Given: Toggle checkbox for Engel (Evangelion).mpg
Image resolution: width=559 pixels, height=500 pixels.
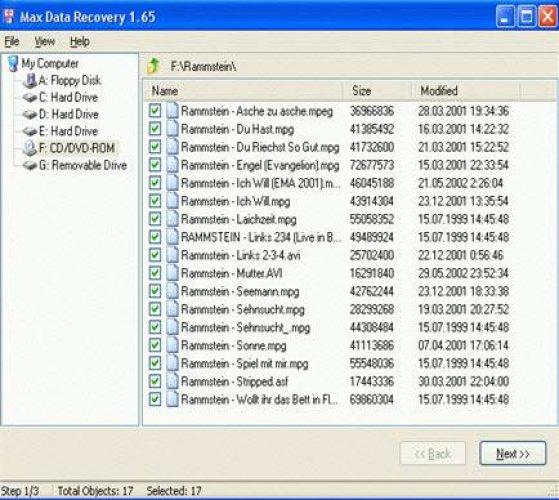Looking at the screenshot, I should [155, 165].
